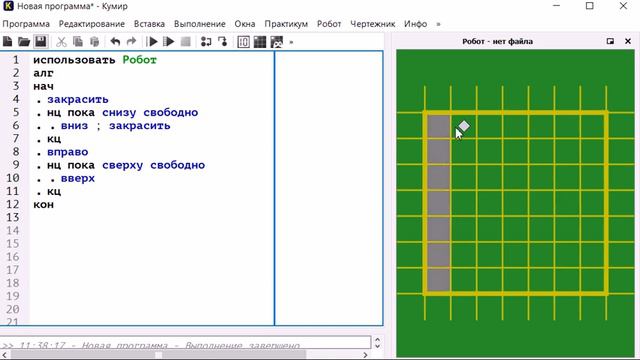Open the Чертежник menu
Image resolution: width=640 pixels, height=360 pixels.
(x=373, y=24)
